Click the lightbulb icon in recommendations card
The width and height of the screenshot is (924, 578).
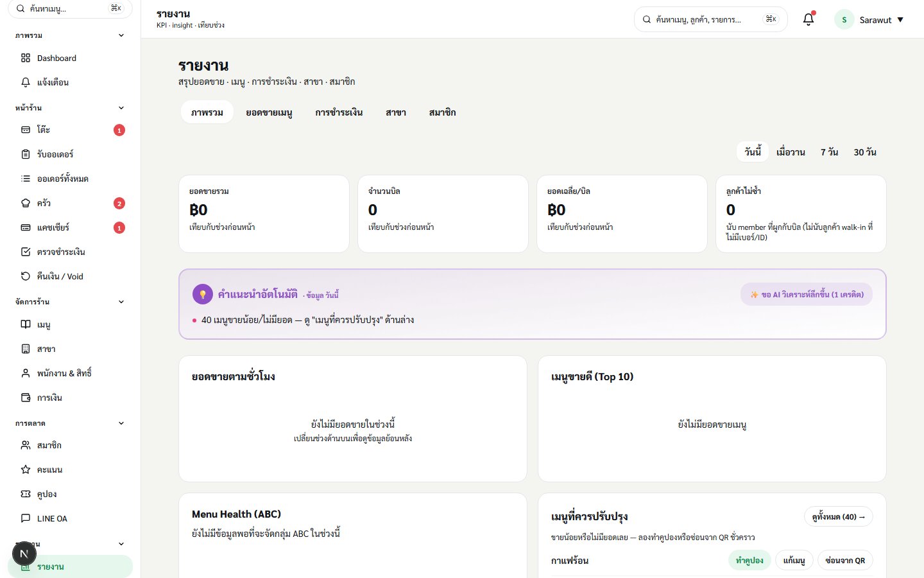pyautogui.click(x=203, y=294)
